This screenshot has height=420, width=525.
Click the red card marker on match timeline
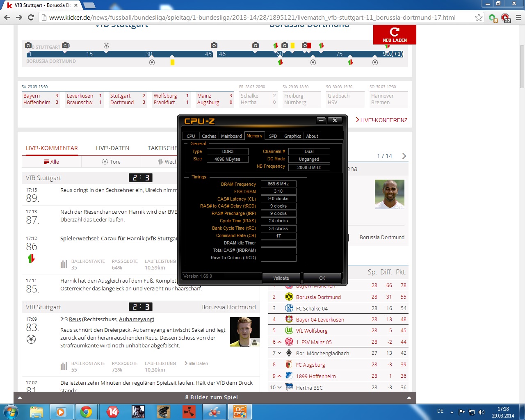pyautogui.click(x=309, y=46)
